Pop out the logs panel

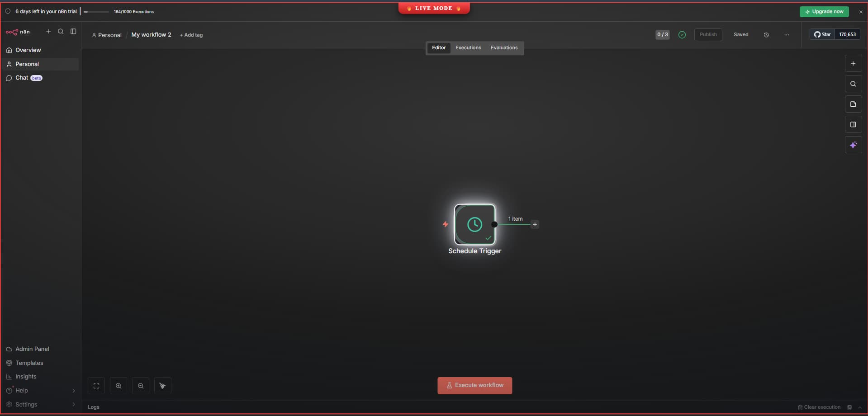point(849,407)
